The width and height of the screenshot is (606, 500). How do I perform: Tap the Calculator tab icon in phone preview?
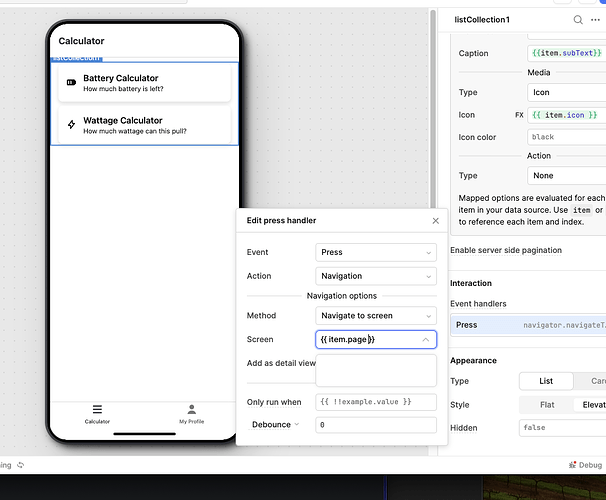(x=97, y=409)
